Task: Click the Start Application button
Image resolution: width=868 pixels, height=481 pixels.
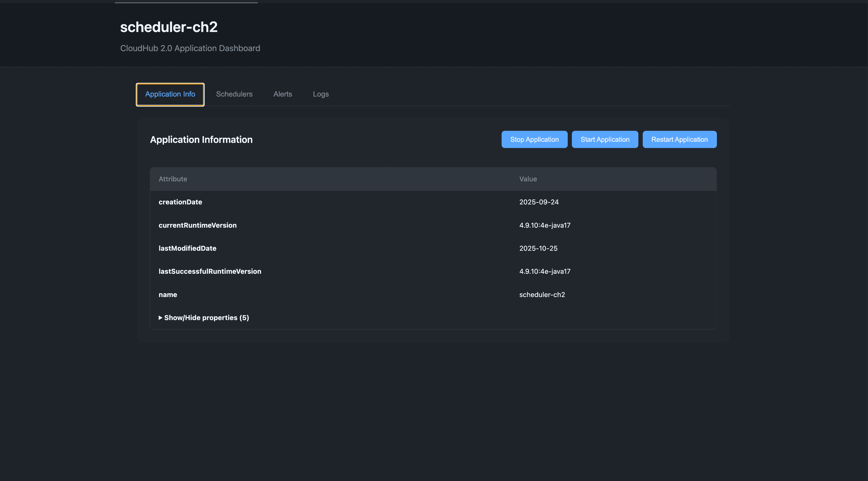Action: pos(605,139)
